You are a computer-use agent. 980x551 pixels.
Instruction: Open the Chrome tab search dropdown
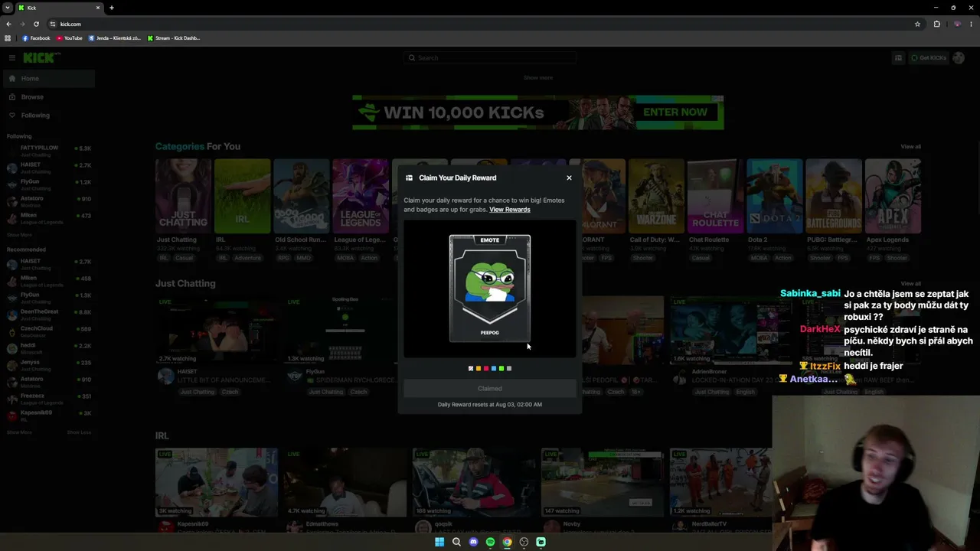pos(8,8)
